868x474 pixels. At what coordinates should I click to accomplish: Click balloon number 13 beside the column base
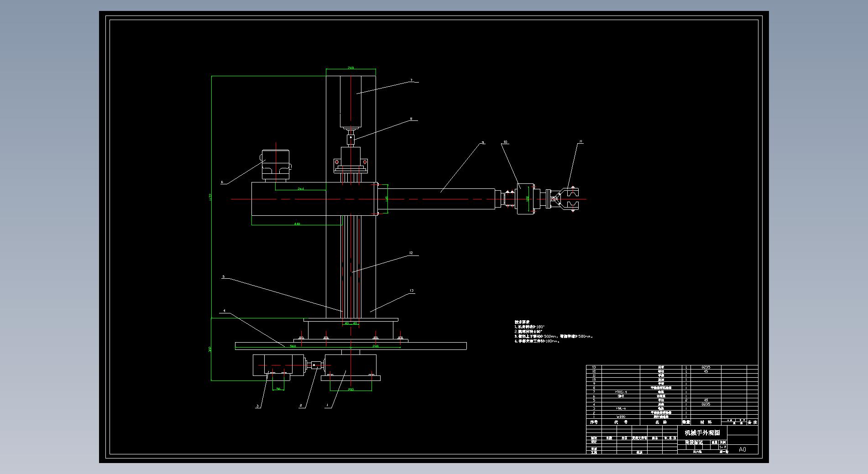click(x=412, y=291)
